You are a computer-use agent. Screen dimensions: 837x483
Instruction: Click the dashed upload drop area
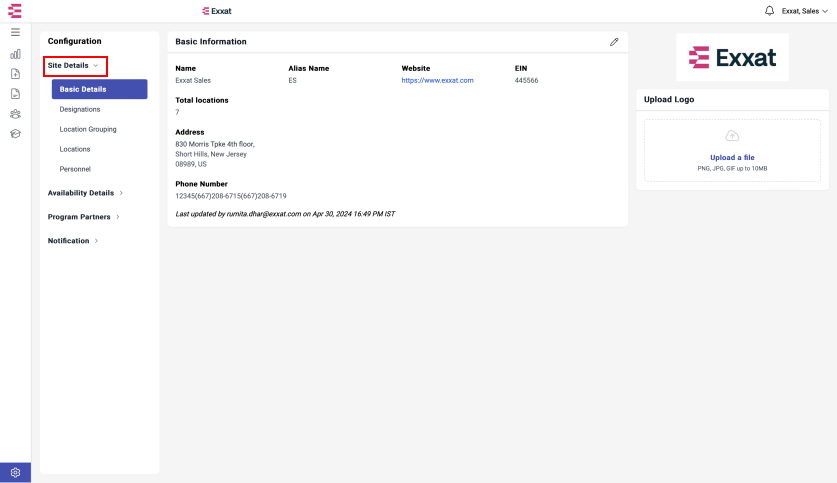click(x=732, y=151)
